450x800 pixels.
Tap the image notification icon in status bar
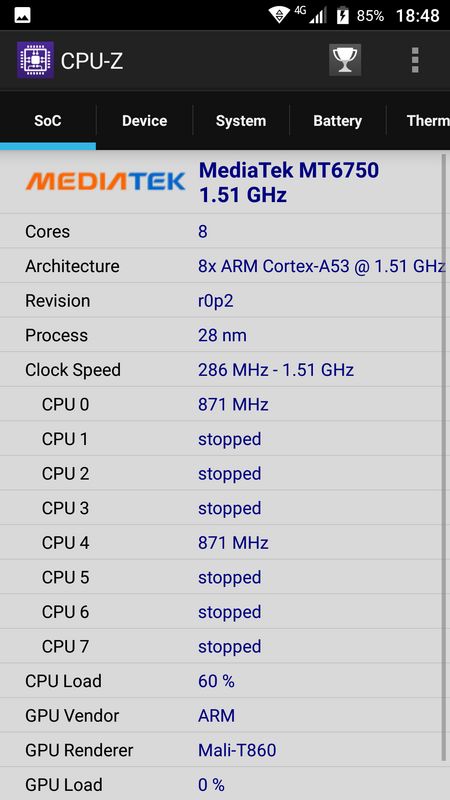(x=22, y=15)
